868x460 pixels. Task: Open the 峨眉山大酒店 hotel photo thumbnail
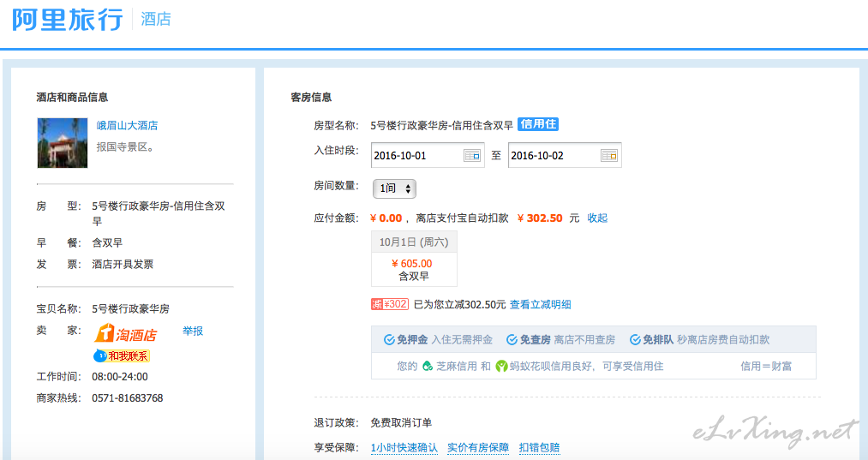(63, 143)
